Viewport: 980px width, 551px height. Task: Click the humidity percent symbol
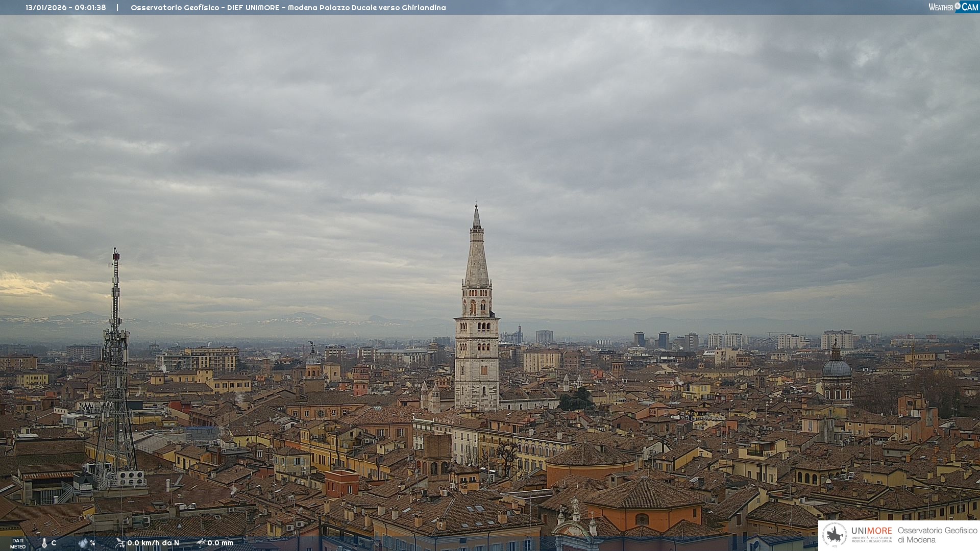point(92,543)
